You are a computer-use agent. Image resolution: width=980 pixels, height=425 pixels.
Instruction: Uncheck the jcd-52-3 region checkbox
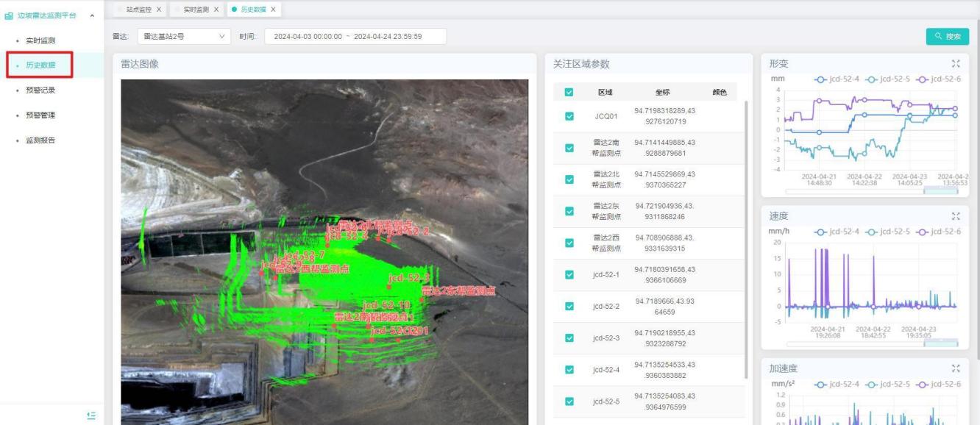(569, 338)
